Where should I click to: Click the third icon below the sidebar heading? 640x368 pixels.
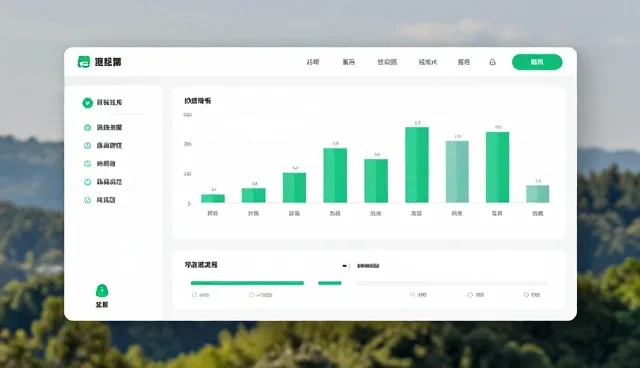pyautogui.click(x=87, y=164)
